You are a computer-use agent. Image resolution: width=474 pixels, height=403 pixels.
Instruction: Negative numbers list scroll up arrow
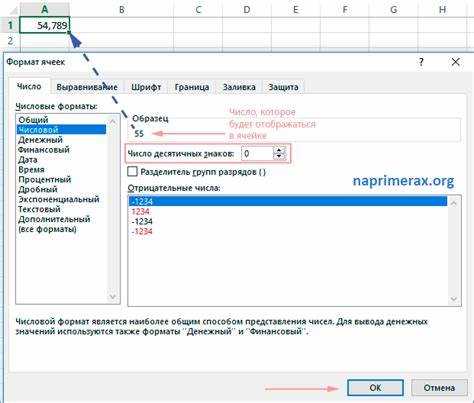click(454, 203)
